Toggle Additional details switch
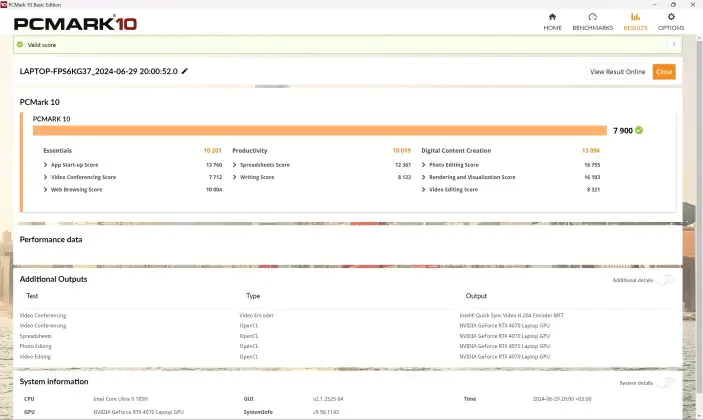 coord(666,280)
